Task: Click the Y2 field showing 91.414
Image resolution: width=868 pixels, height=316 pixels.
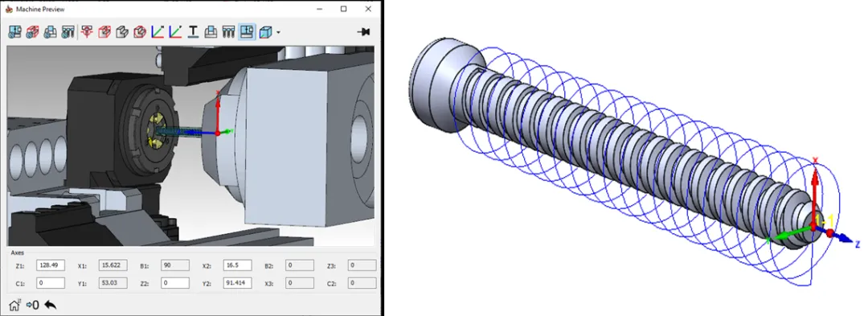Action: (237, 283)
